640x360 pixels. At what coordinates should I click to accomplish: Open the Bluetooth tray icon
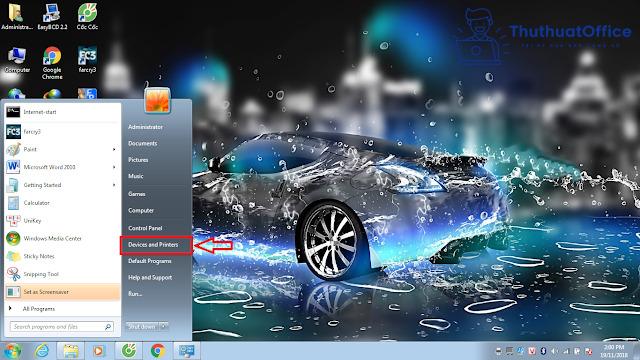pos(543,351)
